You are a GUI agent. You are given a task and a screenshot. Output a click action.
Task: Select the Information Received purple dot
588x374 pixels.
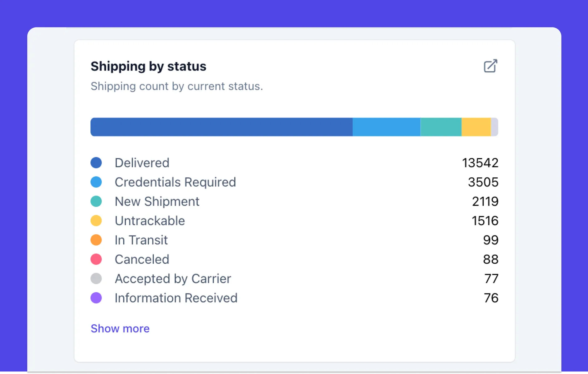[96, 298]
